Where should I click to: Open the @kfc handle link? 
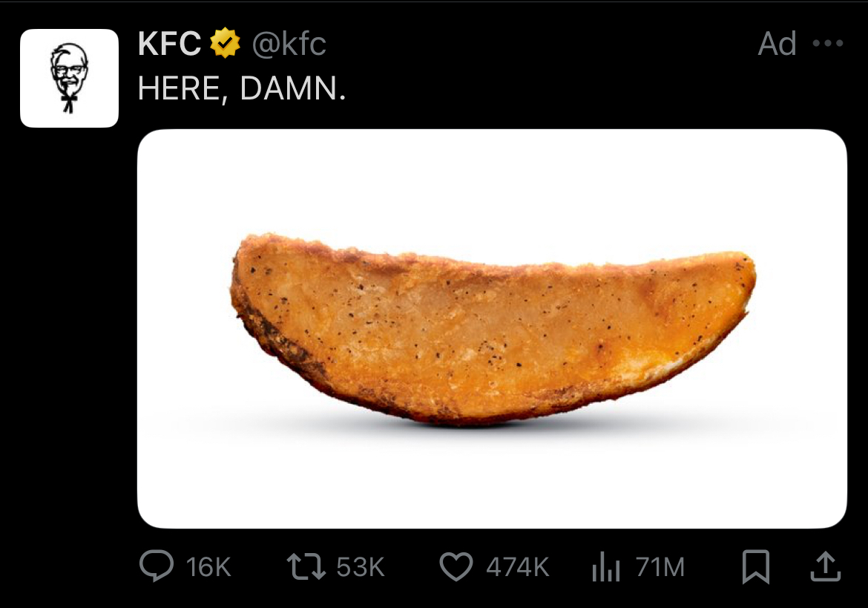[289, 45]
